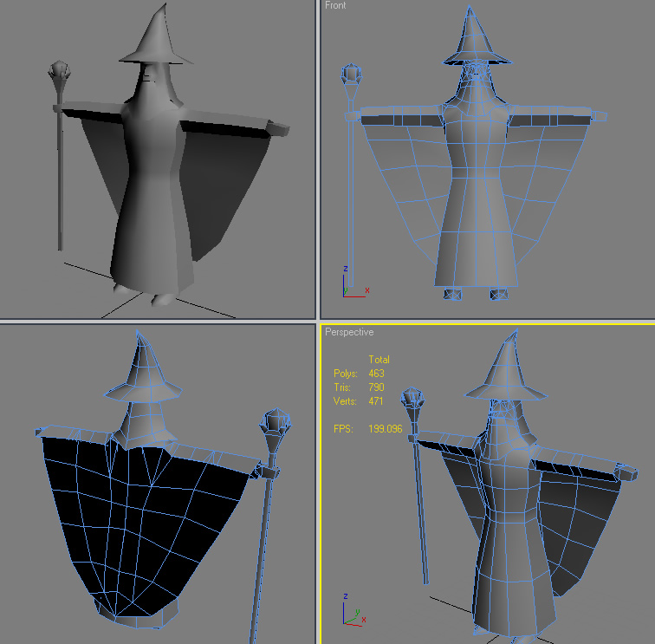Select the FPS value 199.096
Image resolution: width=655 pixels, height=644 pixels.
click(386, 429)
